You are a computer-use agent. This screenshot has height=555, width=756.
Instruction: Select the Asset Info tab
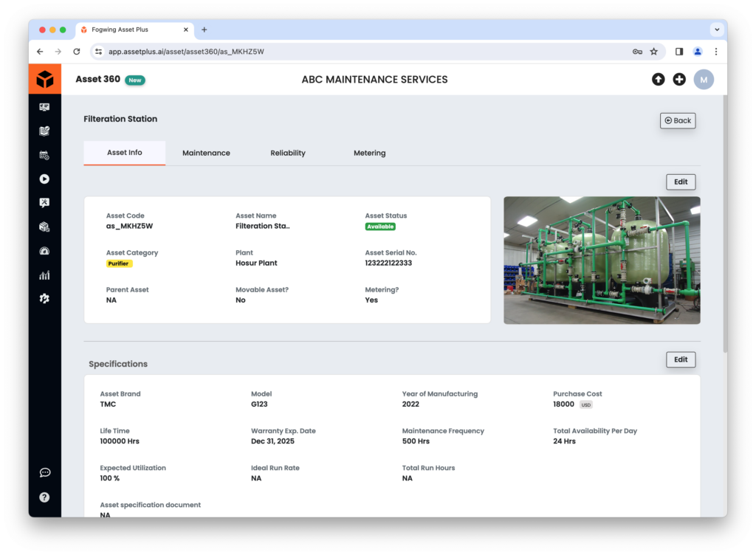point(124,153)
